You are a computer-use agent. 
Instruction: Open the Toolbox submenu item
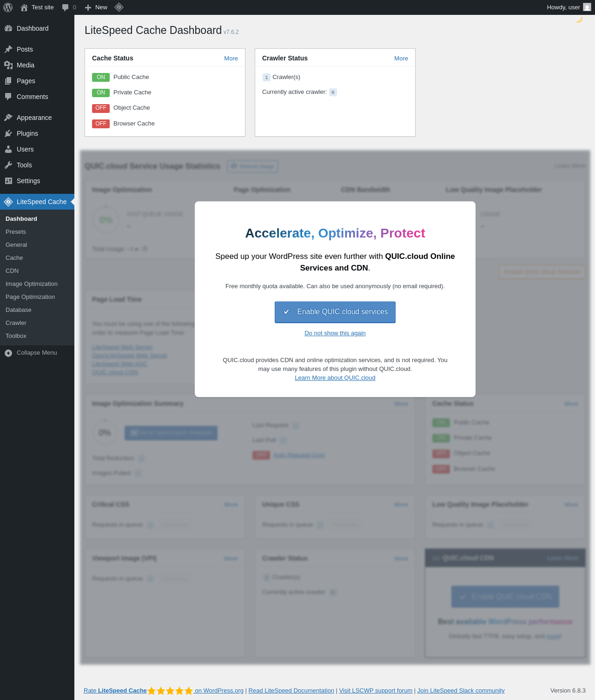click(16, 336)
